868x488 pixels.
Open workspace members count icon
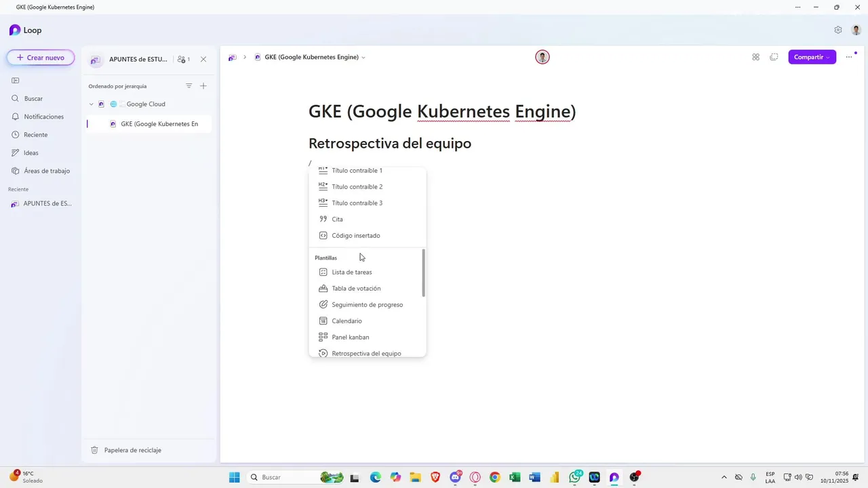[183, 59]
